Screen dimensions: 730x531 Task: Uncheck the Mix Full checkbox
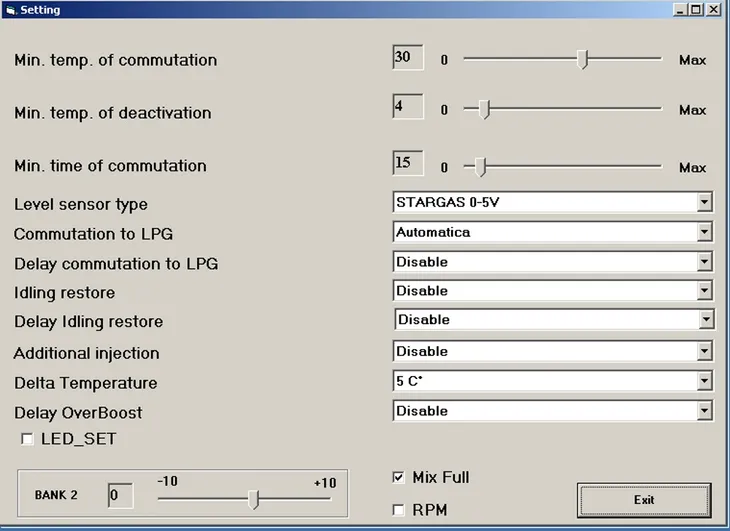399,478
